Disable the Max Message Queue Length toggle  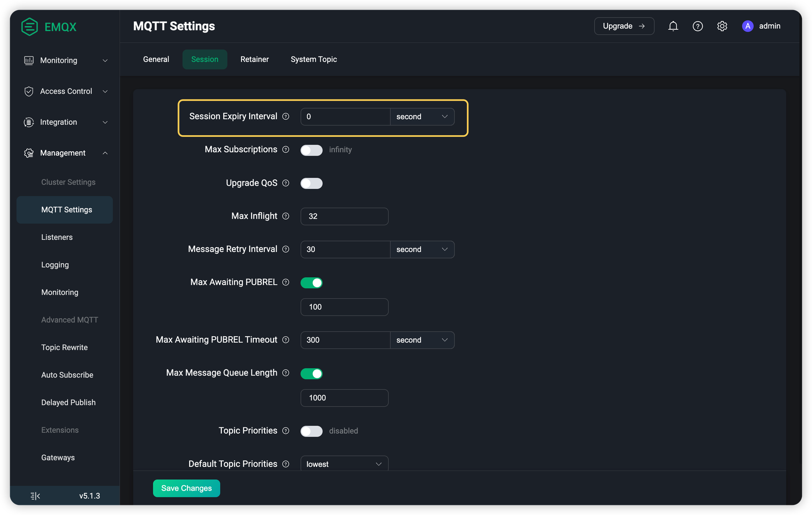[x=312, y=374]
